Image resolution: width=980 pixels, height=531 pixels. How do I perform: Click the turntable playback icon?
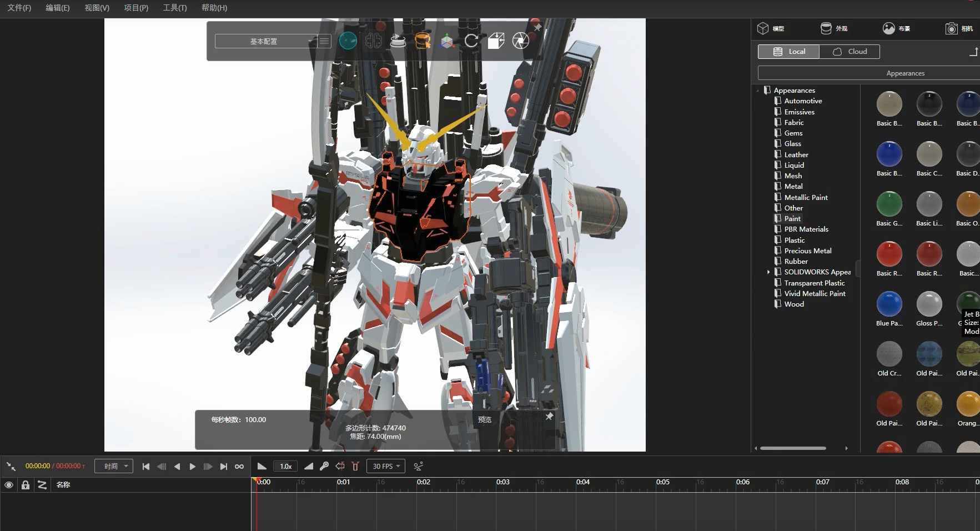coord(398,41)
